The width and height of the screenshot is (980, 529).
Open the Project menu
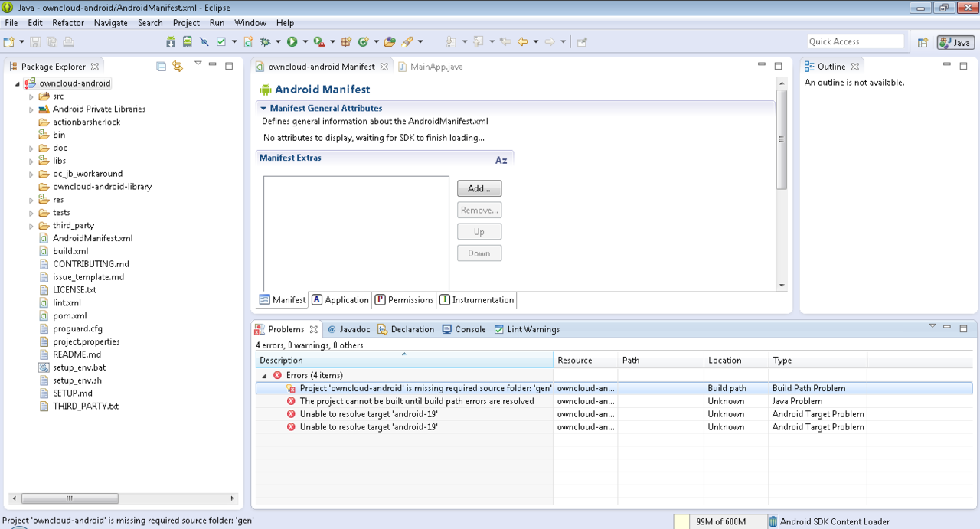click(186, 23)
